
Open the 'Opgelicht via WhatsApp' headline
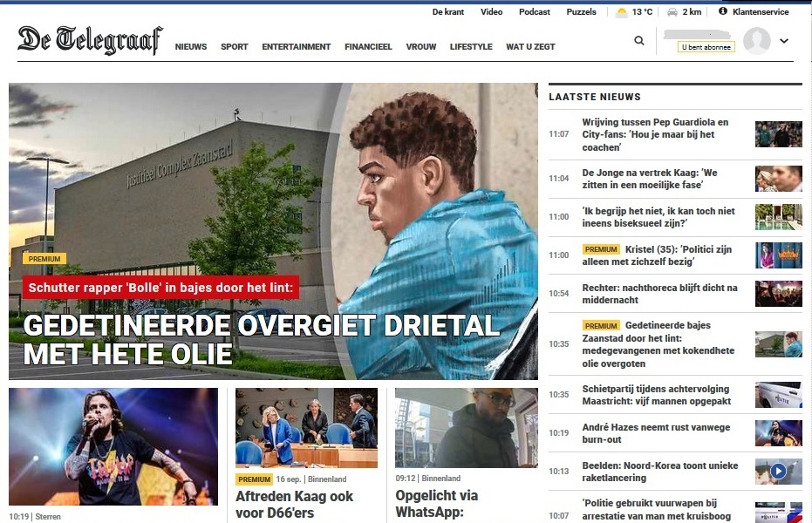pos(437,504)
